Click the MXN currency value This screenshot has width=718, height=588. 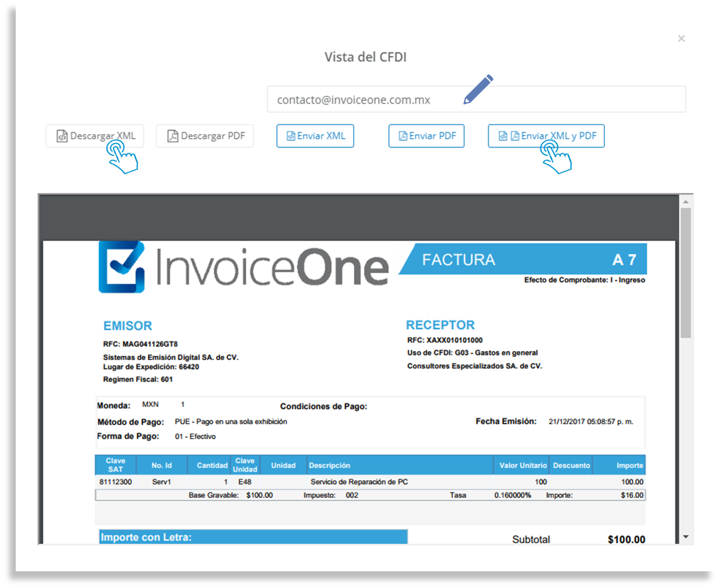(150, 404)
